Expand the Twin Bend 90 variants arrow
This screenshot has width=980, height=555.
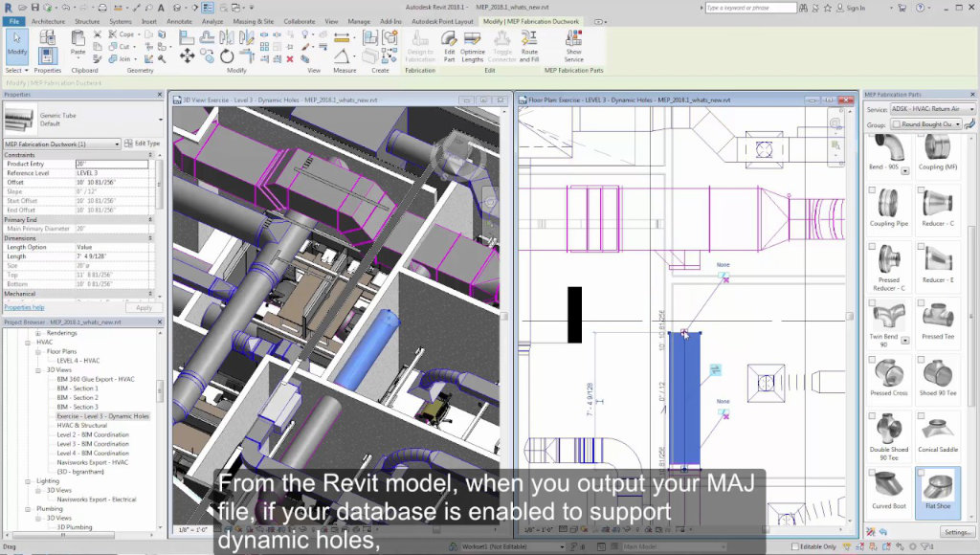[905, 341]
